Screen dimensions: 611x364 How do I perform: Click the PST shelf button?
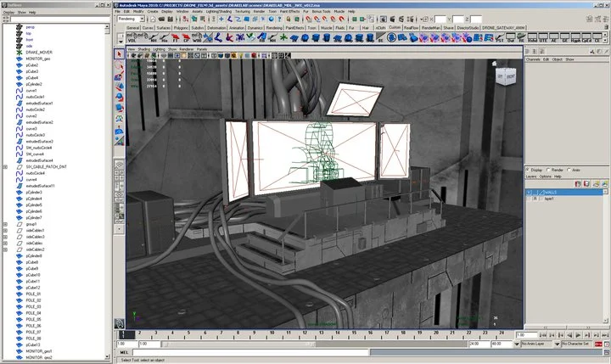[500, 37]
